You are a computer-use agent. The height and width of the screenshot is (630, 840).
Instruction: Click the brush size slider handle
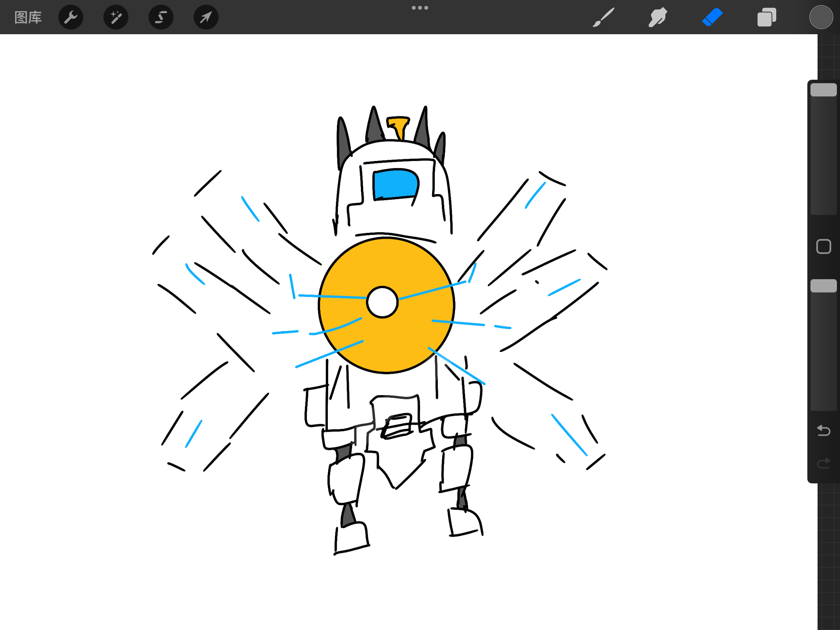click(x=824, y=90)
